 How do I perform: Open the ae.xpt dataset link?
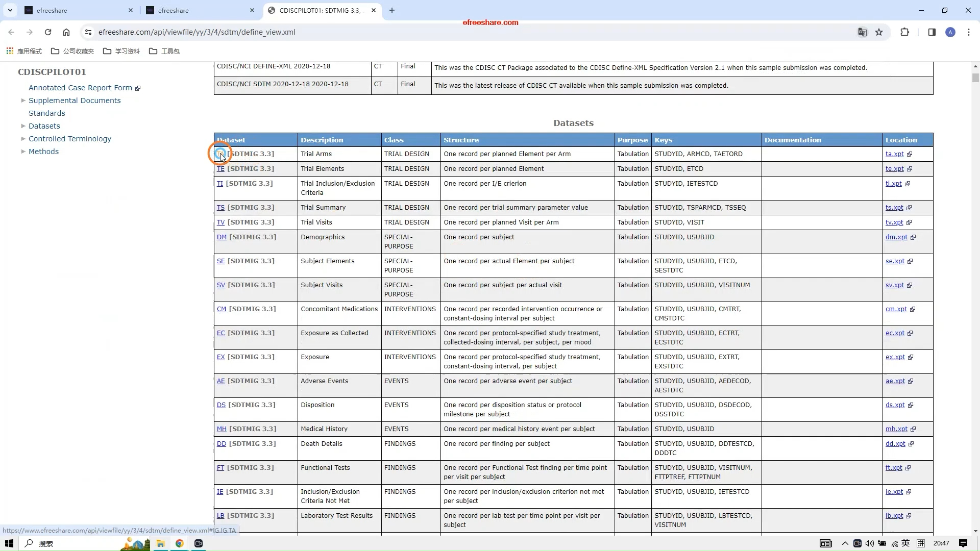tap(895, 381)
